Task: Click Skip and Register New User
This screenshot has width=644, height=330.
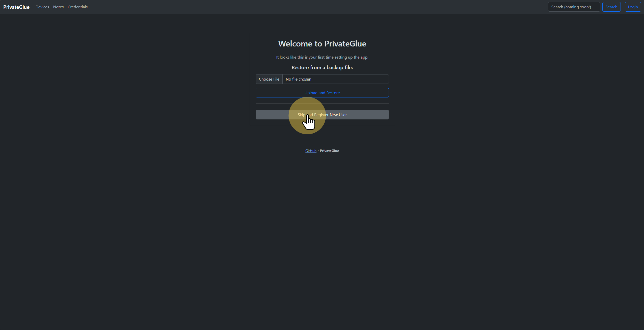Action: click(x=322, y=115)
